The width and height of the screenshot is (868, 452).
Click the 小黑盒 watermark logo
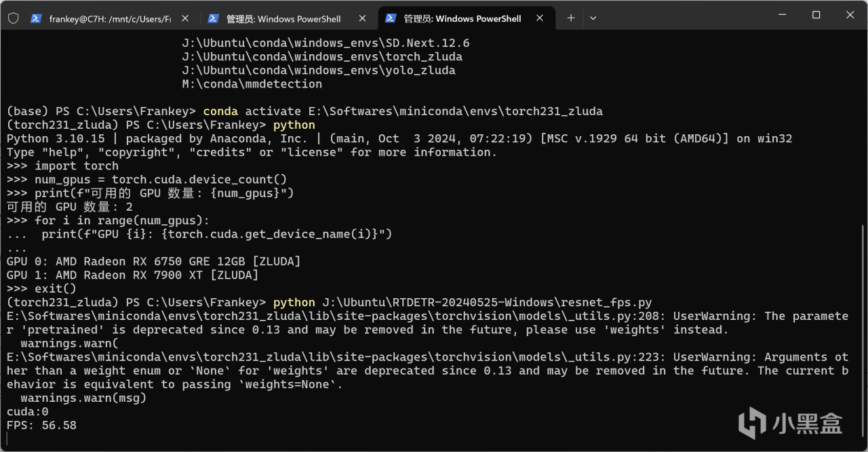790,424
